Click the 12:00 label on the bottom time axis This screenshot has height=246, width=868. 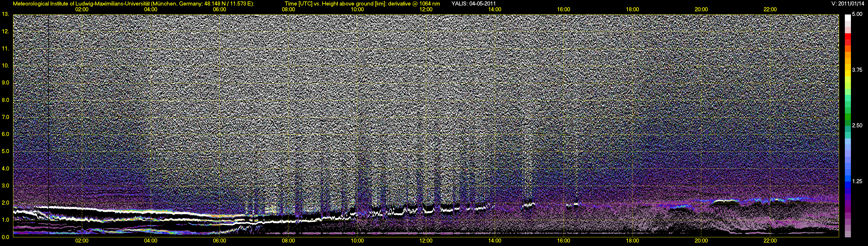(x=426, y=241)
